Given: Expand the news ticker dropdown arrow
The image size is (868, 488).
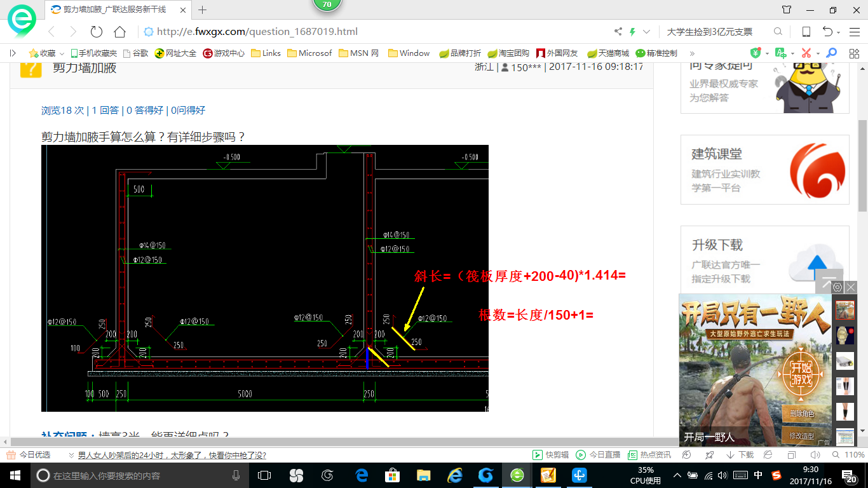Looking at the screenshot, I should (x=72, y=455).
